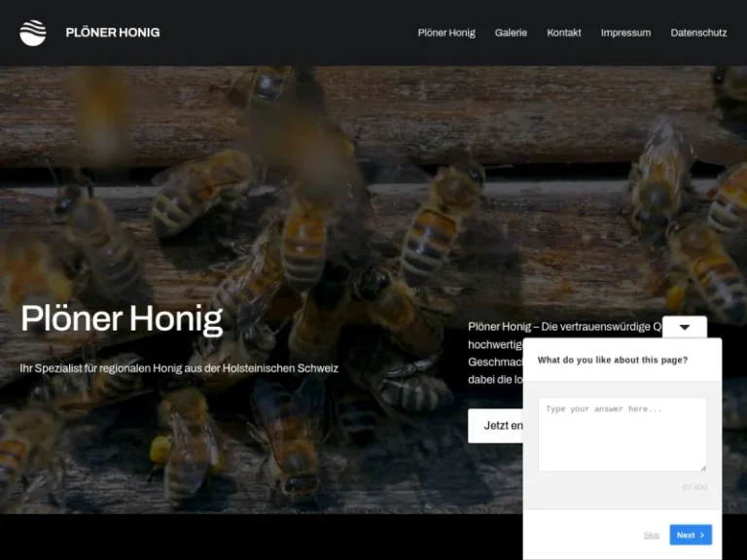The width and height of the screenshot is (747, 560).
Task: Collapse the feedback widget with the arrow
Action: (684, 328)
